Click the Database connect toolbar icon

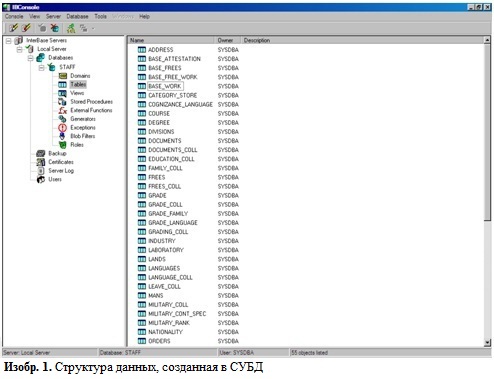point(42,28)
